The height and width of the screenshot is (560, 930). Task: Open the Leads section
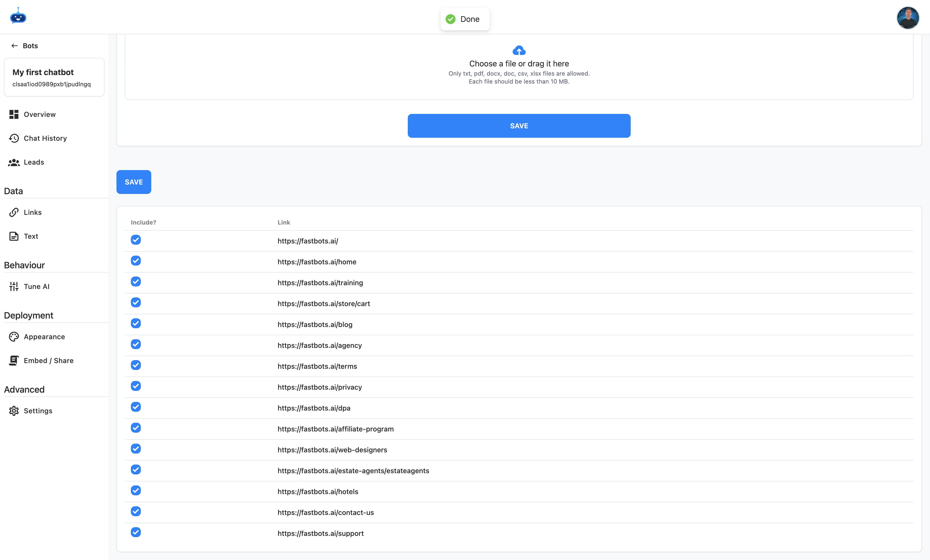coord(34,162)
